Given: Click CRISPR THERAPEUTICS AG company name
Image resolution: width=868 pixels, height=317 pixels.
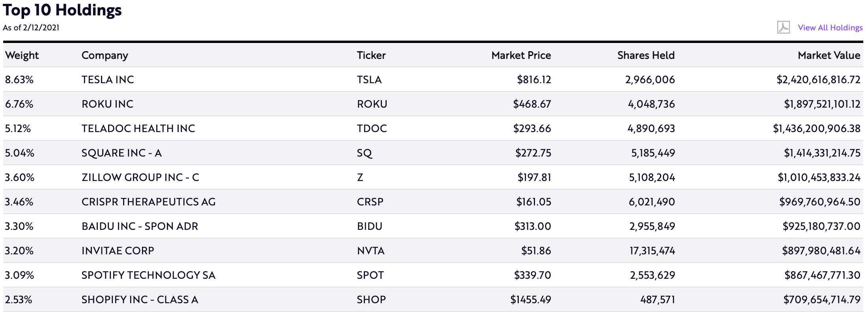Looking at the screenshot, I should coord(148,202).
